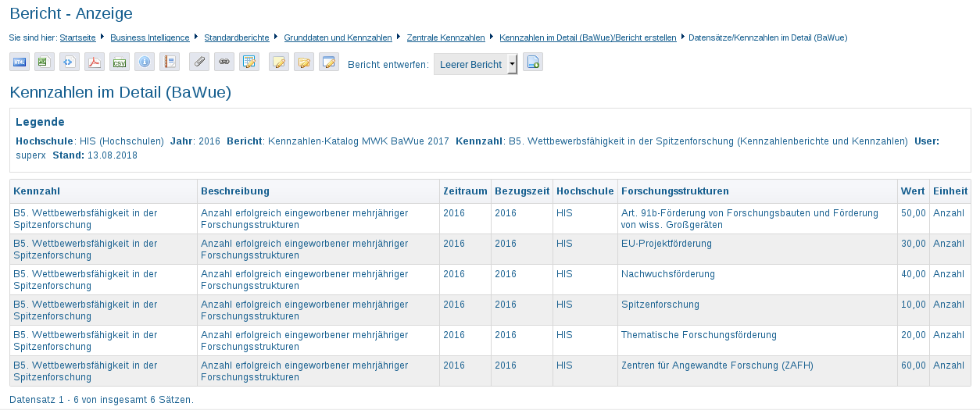Open Grunddaten und Kennzahlen breadcrumb
This screenshot has height=410, width=980.
tap(338, 37)
